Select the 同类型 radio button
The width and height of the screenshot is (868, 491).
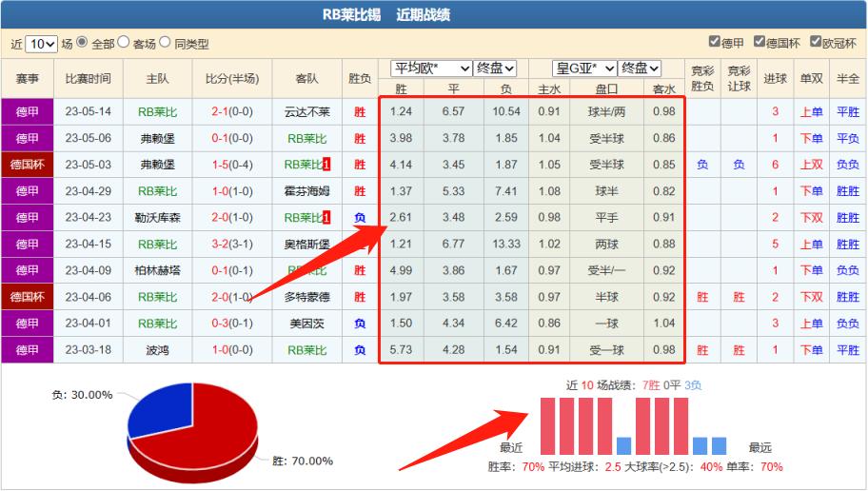click(165, 42)
